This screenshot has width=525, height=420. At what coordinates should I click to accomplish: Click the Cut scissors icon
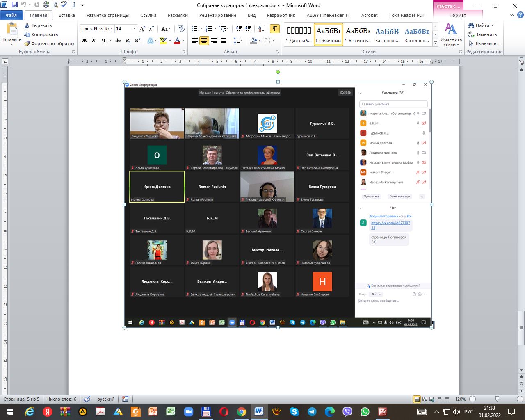(27, 25)
